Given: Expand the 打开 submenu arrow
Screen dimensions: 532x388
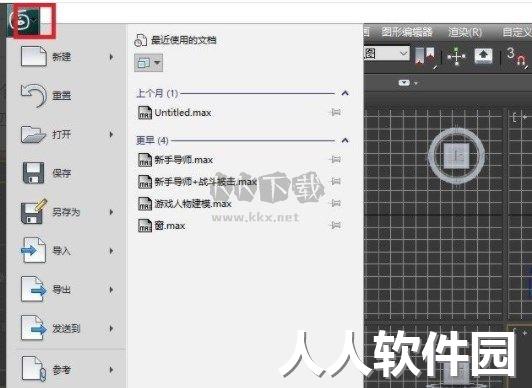Looking at the screenshot, I should pos(111,135).
